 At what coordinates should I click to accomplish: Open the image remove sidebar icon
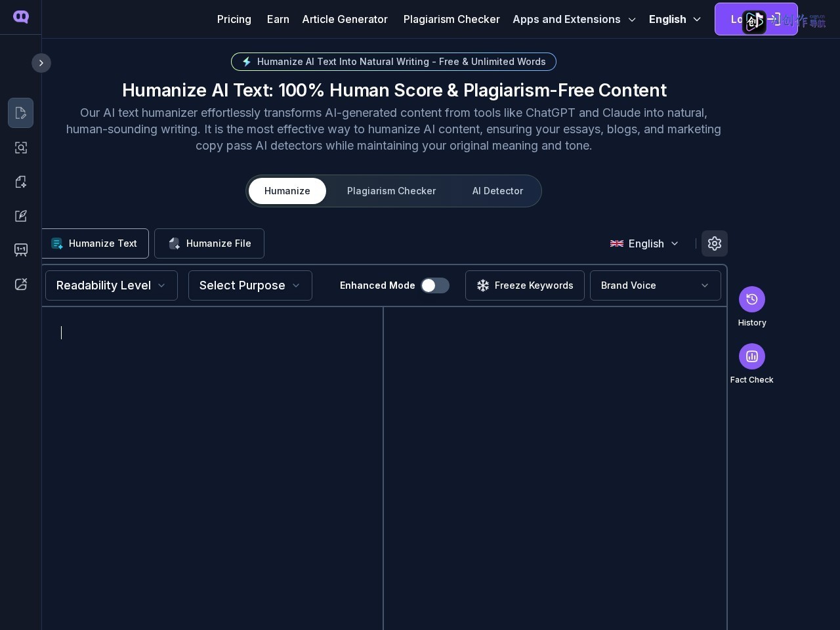[x=21, y=284]
